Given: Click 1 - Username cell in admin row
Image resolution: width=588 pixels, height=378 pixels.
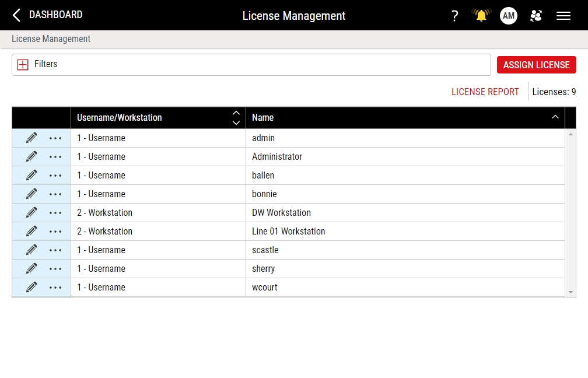Looking at the screenshot, I should tap(158, 138).
